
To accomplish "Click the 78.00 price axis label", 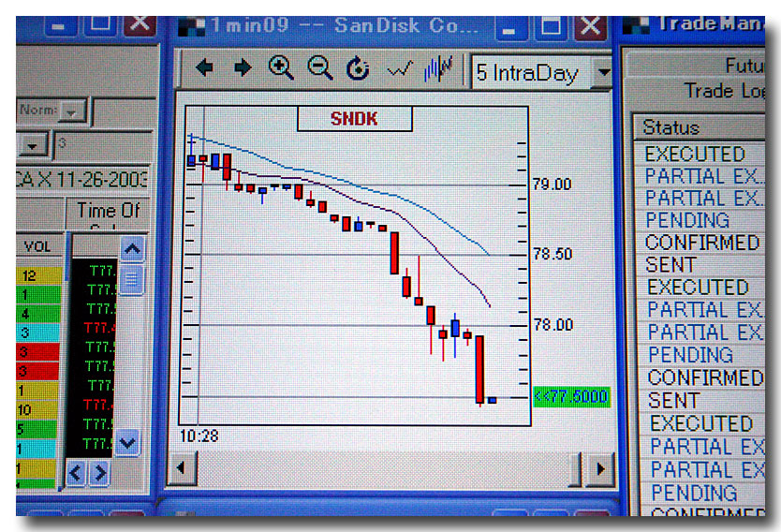I will pos(553,325).
